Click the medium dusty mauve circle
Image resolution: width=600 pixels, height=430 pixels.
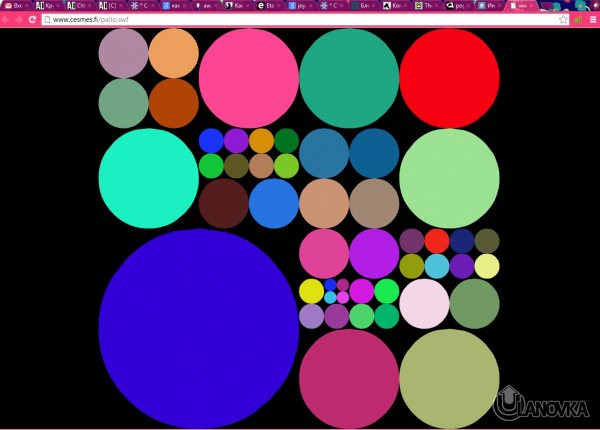point(123,53)
